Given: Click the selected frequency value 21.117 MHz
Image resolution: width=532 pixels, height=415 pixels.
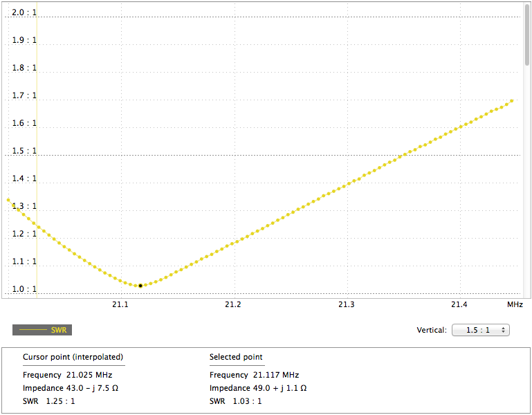Looking at the screenshot, I should 276,375.
